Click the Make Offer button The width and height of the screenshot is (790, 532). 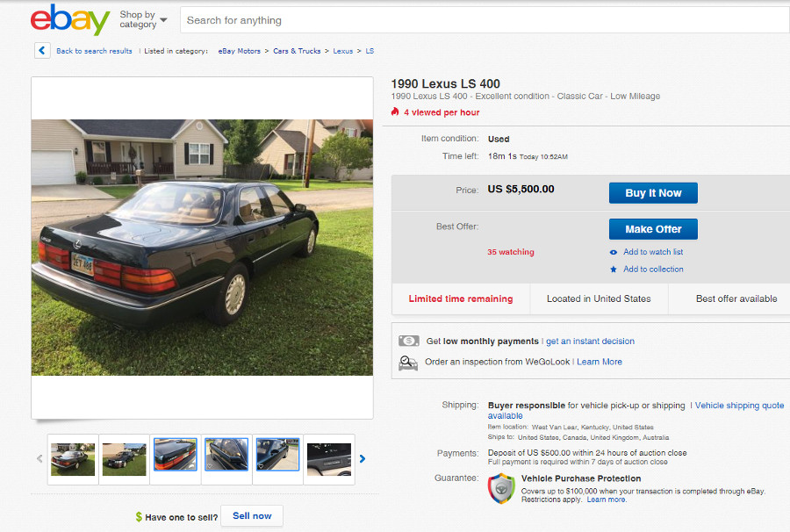[653, 229]
